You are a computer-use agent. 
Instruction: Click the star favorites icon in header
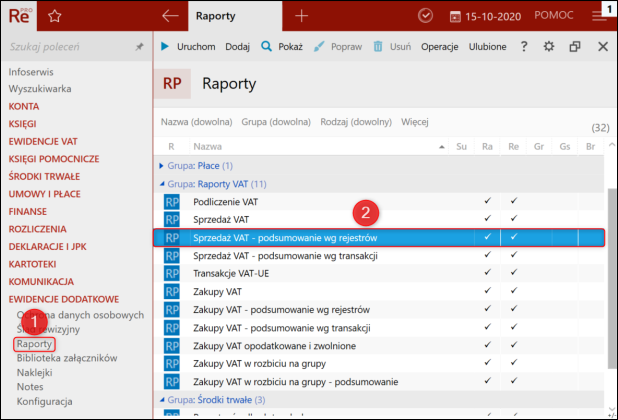click(x=55, y=16)
